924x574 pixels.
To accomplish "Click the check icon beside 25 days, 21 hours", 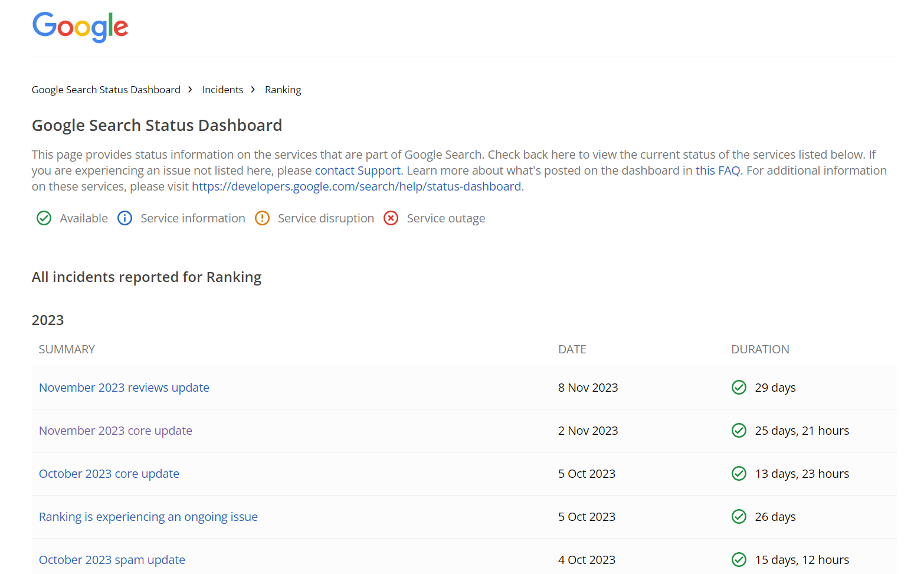I will [739, 430].
